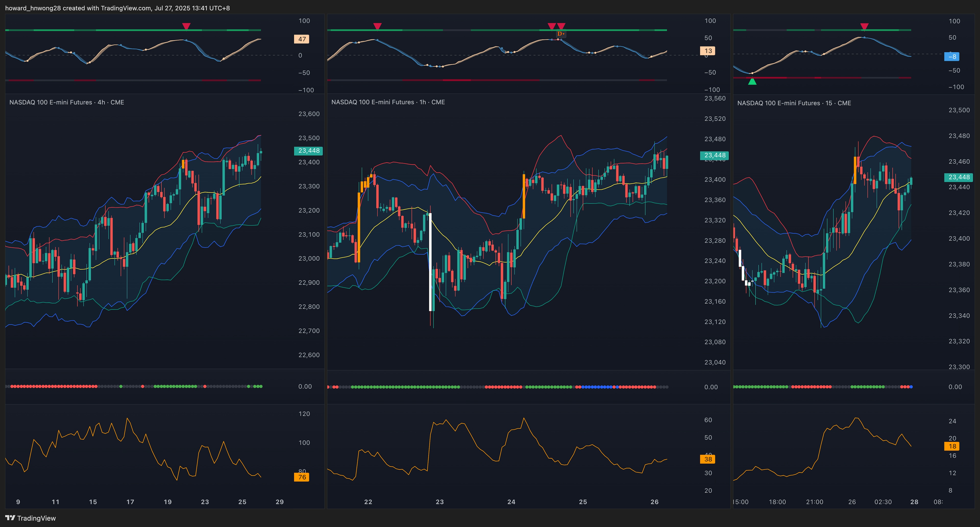This screenshot has height=527, width=980.
Task: Click the red down-triangle signal on 4h oscillator
Action: [186, 26]
